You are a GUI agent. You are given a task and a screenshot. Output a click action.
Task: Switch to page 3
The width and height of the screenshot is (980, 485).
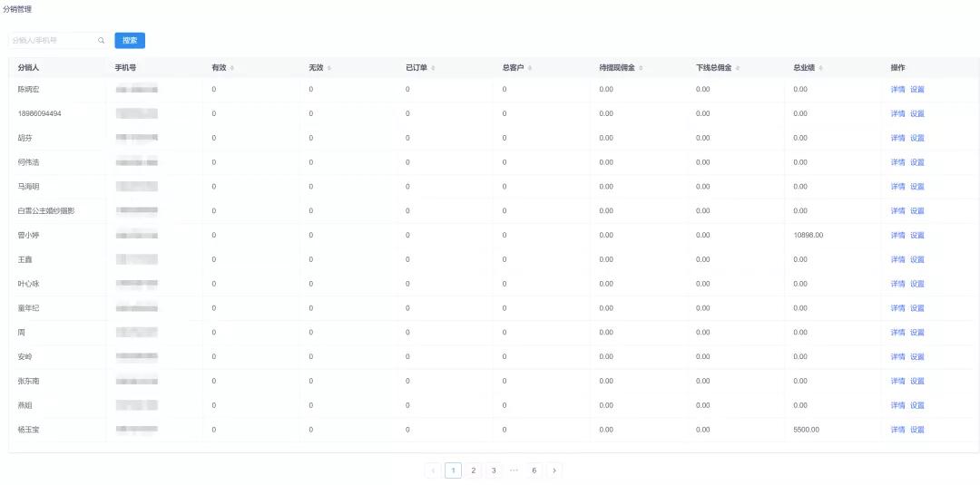(x=494, y=470)
